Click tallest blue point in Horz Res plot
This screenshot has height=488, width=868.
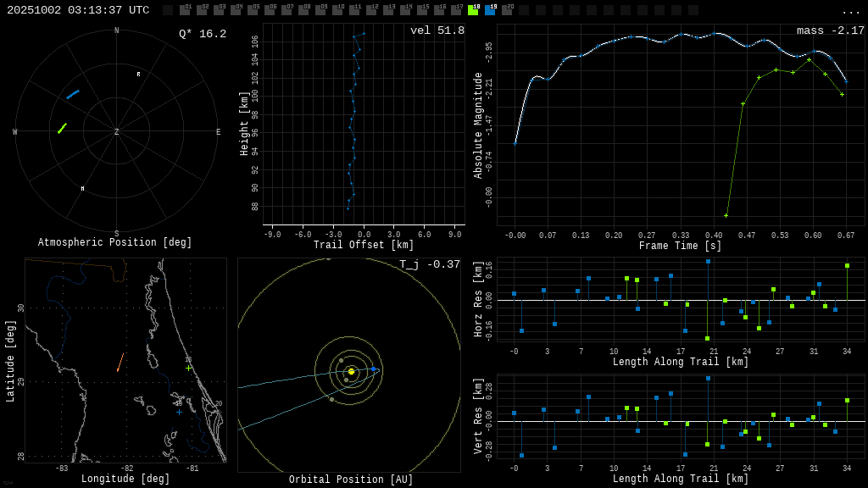point(708,262)
